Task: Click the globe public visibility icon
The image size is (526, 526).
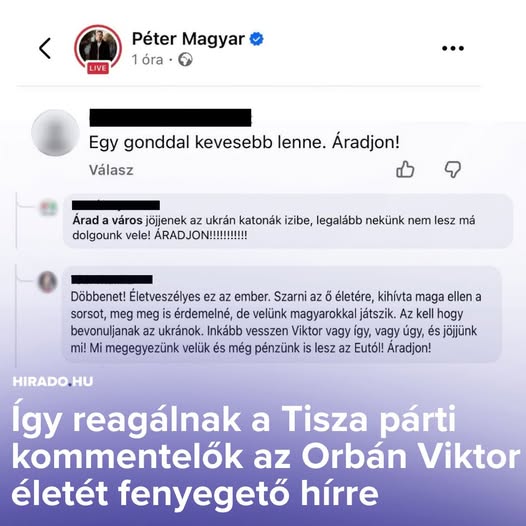Action: (185, 60)
